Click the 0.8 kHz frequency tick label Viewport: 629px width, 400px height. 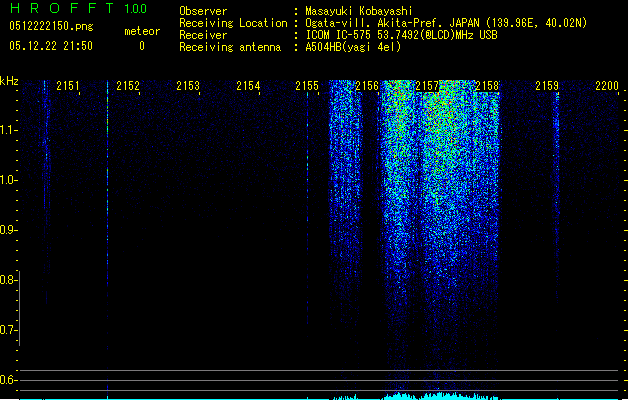[8, 280]
